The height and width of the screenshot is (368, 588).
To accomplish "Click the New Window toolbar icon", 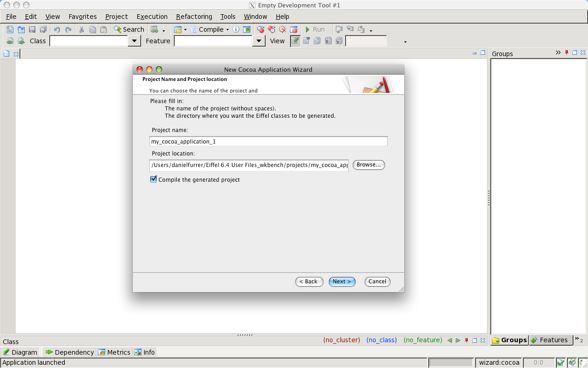I will click(21, 29).
